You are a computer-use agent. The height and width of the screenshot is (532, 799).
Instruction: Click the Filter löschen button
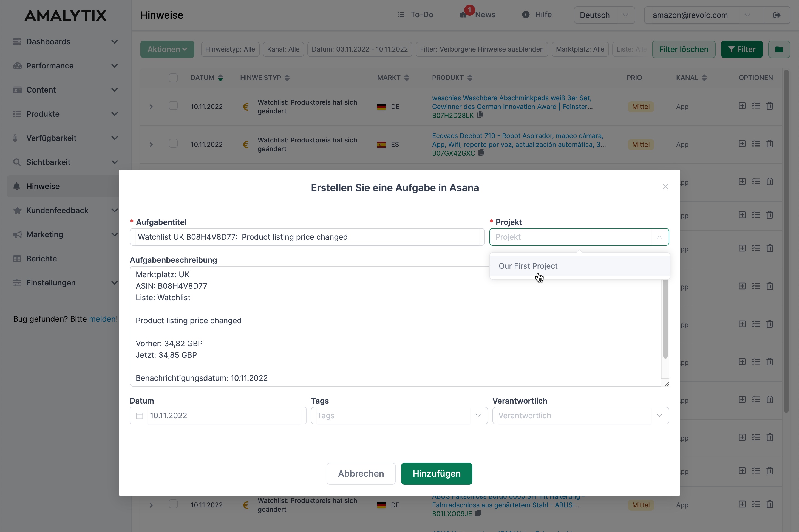point(683,49)
